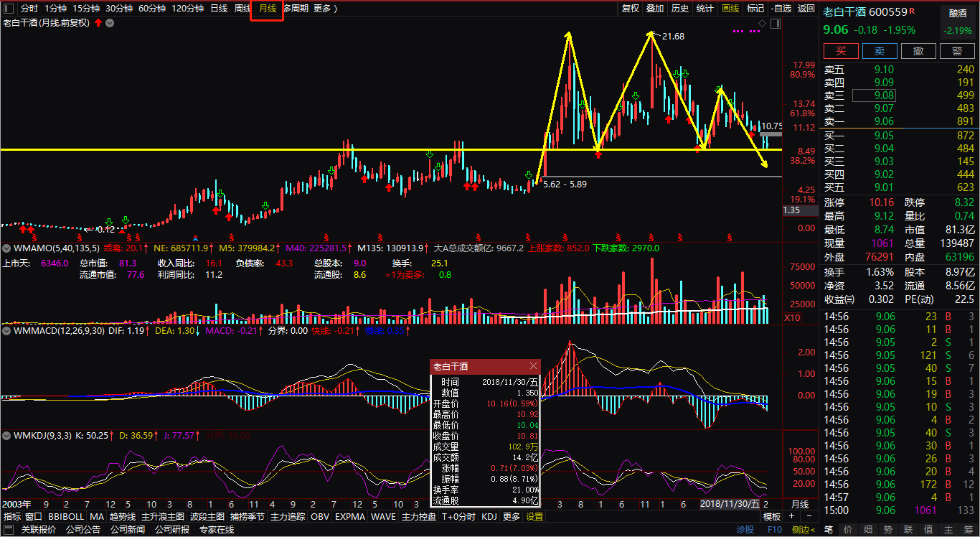Image resolution: width=980 pixels, height=537 pixels.
Task: Click the 警 alert button
Action: [957, 51]
